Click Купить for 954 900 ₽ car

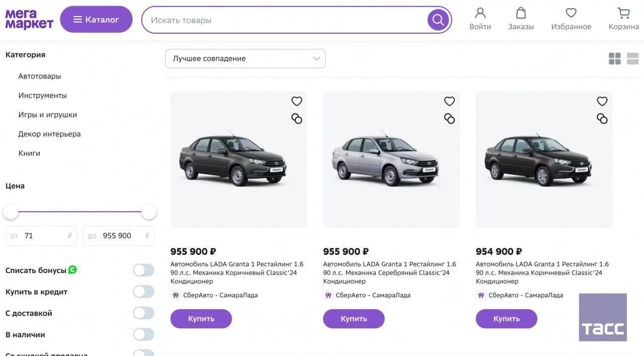pos(506,319)
